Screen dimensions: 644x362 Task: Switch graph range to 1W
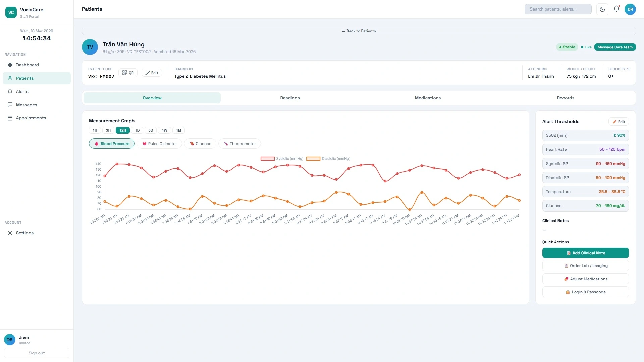(164, 130)
